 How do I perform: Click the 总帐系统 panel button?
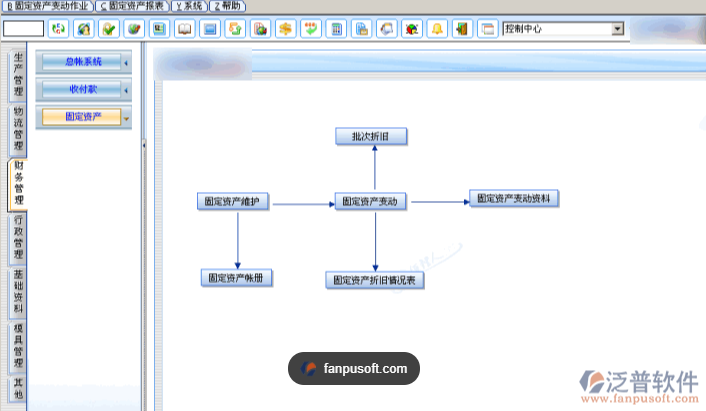81,62
